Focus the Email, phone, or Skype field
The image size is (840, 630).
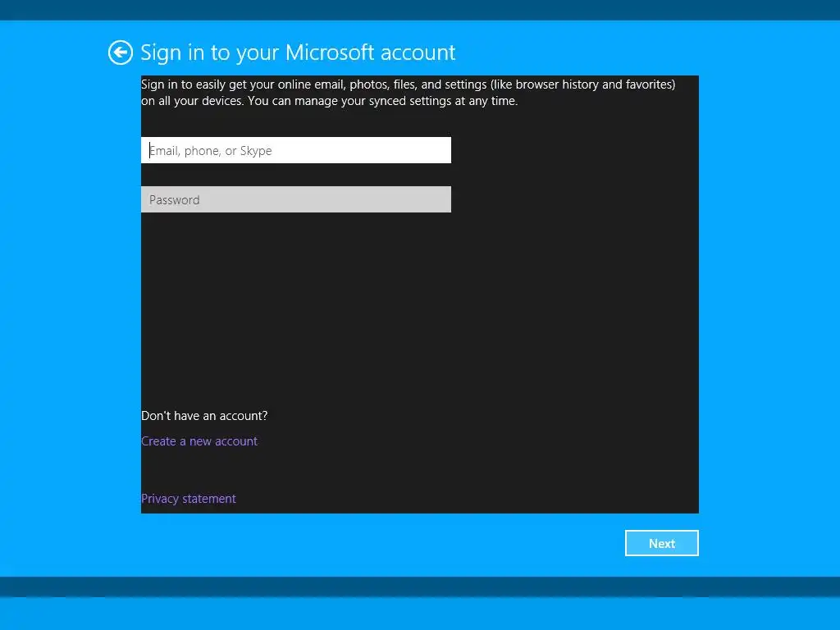pos(295,151)
